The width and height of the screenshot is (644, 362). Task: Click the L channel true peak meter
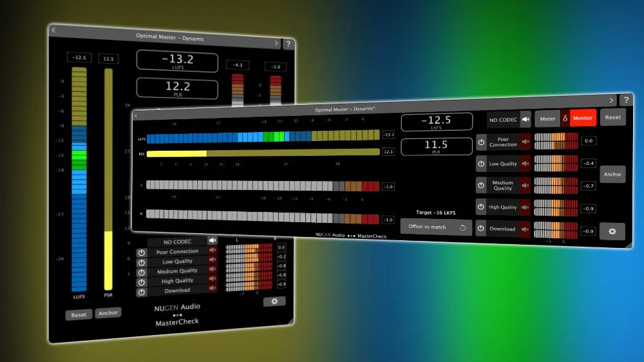pos(263,186)
